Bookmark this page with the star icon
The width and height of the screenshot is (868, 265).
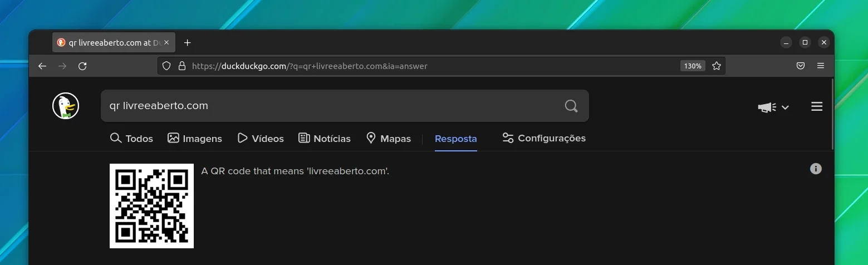coord(717,66)
